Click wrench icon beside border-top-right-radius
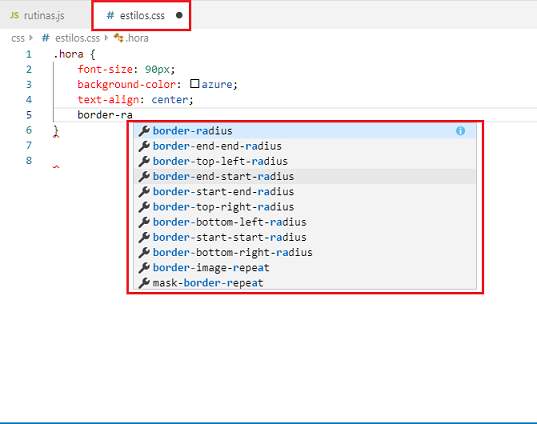 click(144, 207)
